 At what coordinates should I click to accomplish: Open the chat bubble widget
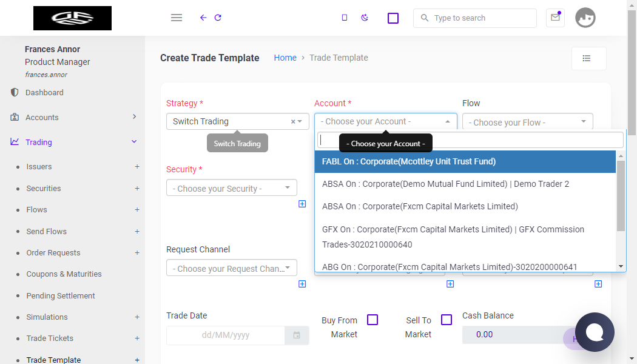point(595,332)
